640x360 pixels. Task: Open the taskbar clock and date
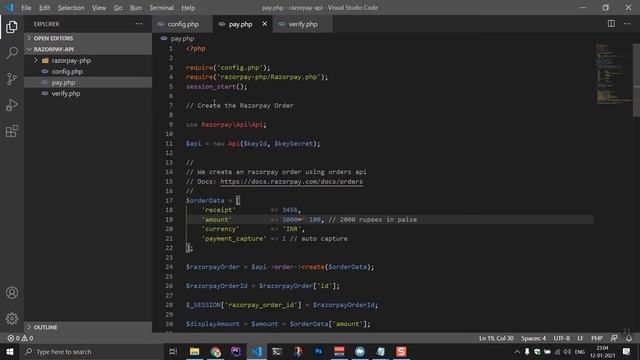[x=602, y=351]
